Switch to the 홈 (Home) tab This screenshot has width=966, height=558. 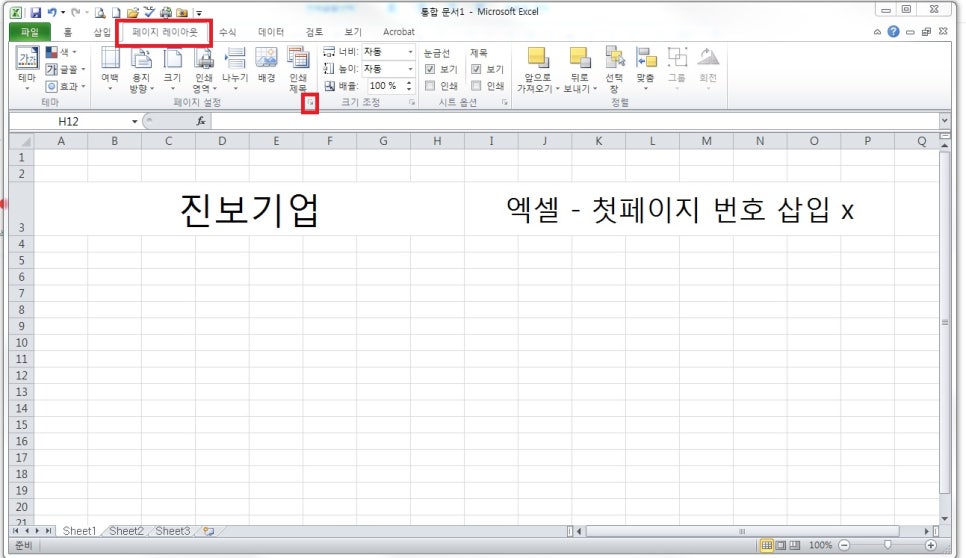(x=68, y=32)
